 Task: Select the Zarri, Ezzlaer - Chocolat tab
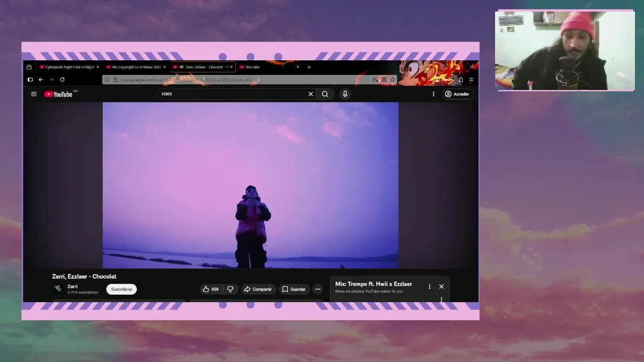coord(204,67)
